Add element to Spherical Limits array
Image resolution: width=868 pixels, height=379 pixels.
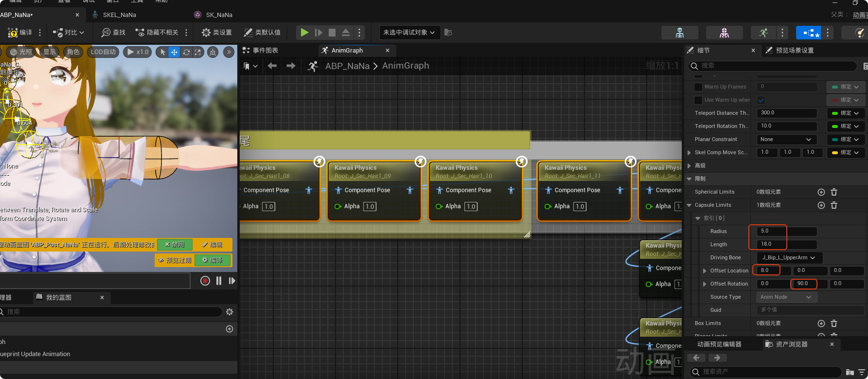pyautogui.click(x=821, y=192)
